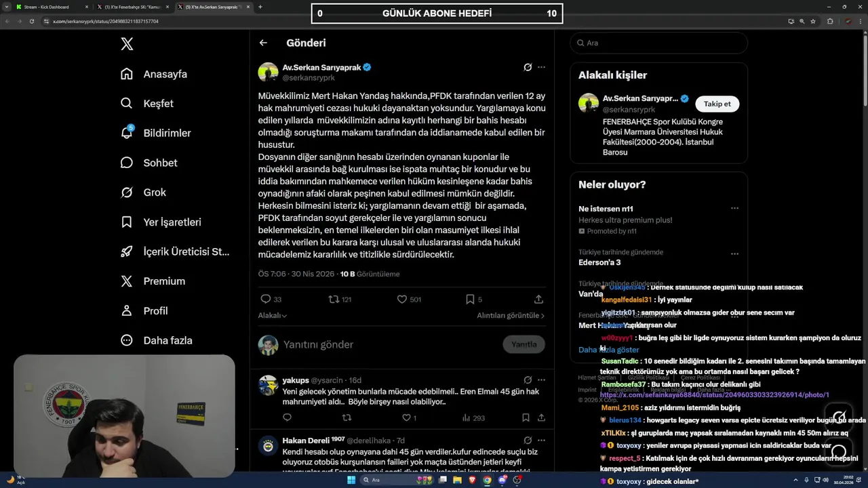Reload page in browser toolbar
Screen dimensions: 868x488
click(x=31, y=21)
